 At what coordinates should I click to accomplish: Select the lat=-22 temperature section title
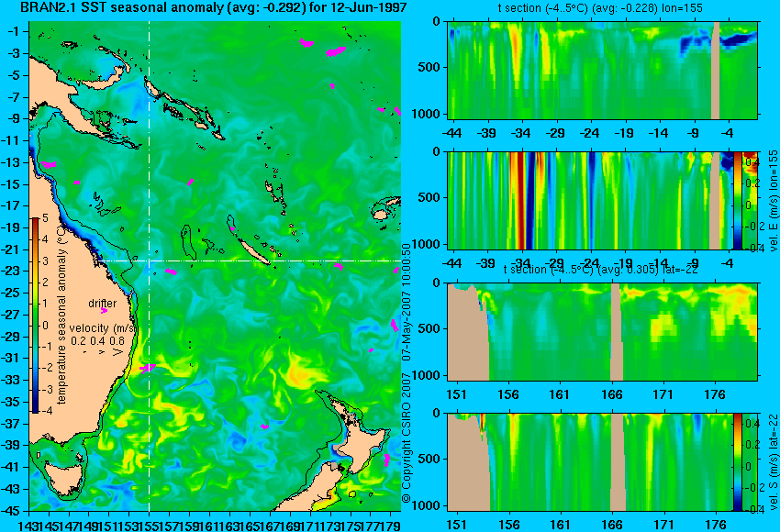(x=600, y=270)
